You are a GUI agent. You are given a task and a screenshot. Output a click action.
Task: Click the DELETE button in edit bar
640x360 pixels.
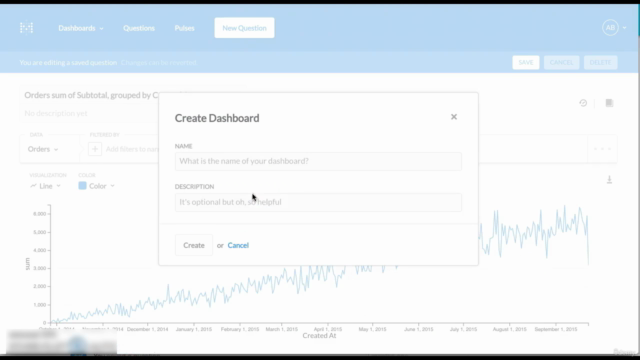point(600,62)
